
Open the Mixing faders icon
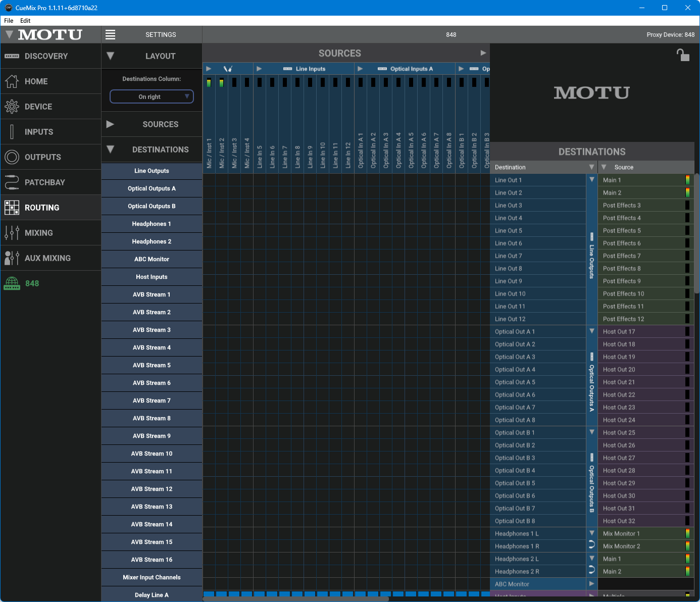(12, 233)
